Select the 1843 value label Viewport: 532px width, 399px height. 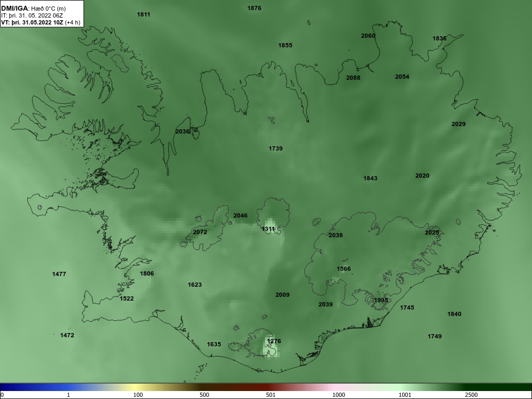click(x=370, y=178)
